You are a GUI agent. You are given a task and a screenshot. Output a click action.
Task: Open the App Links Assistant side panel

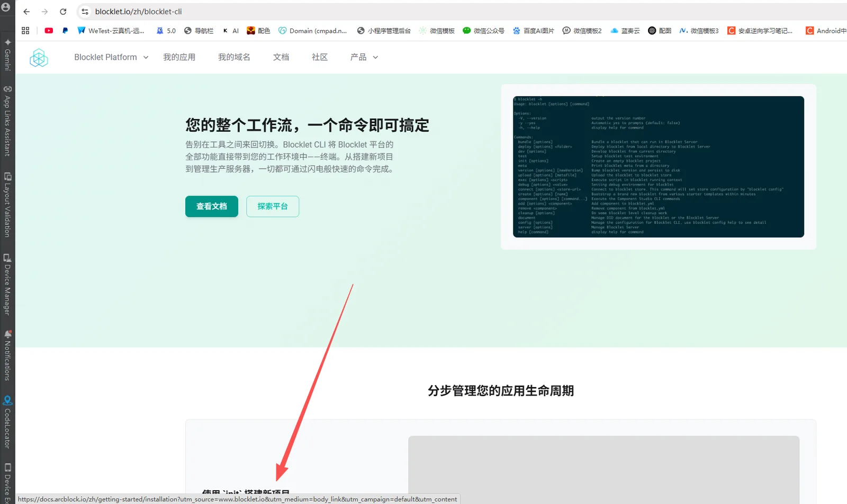(7, 121)
